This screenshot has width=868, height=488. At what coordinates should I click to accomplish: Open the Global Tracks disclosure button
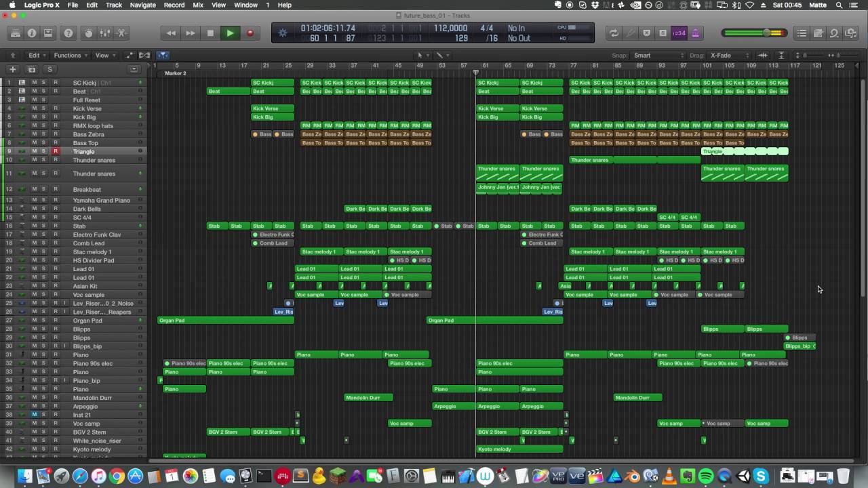pyautogui.click(x=134, y=69)
